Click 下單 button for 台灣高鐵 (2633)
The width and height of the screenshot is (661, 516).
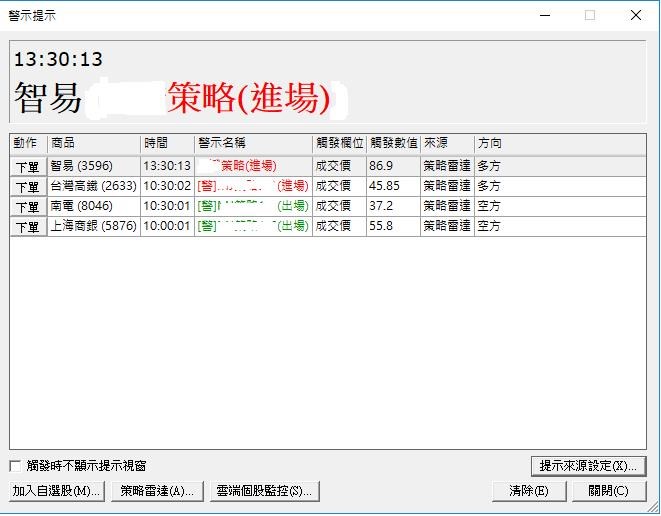(x=27, y=186)
